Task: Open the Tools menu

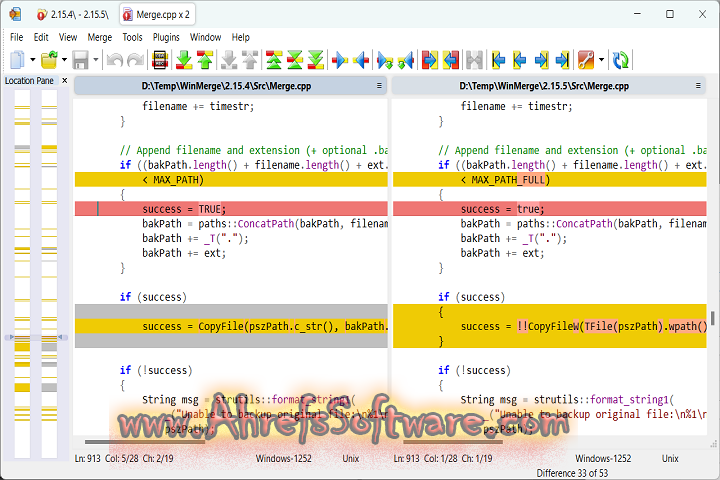Action: click(132, 37)
